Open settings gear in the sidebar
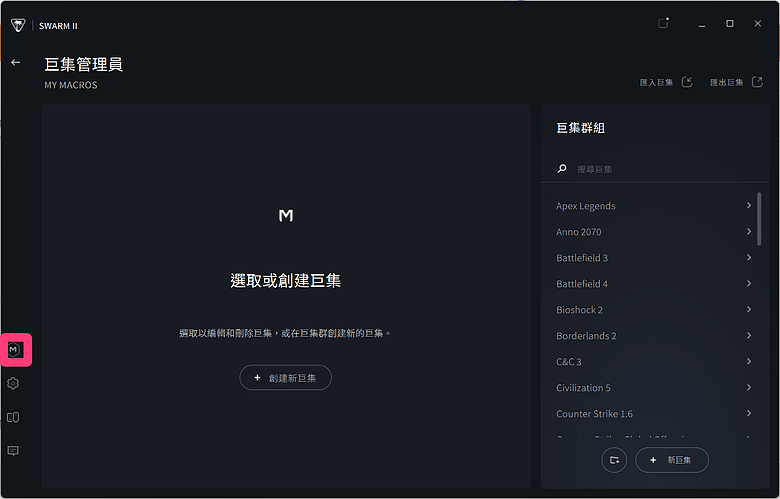The width and height of the screenshot is (780, 499). (13, 383)
